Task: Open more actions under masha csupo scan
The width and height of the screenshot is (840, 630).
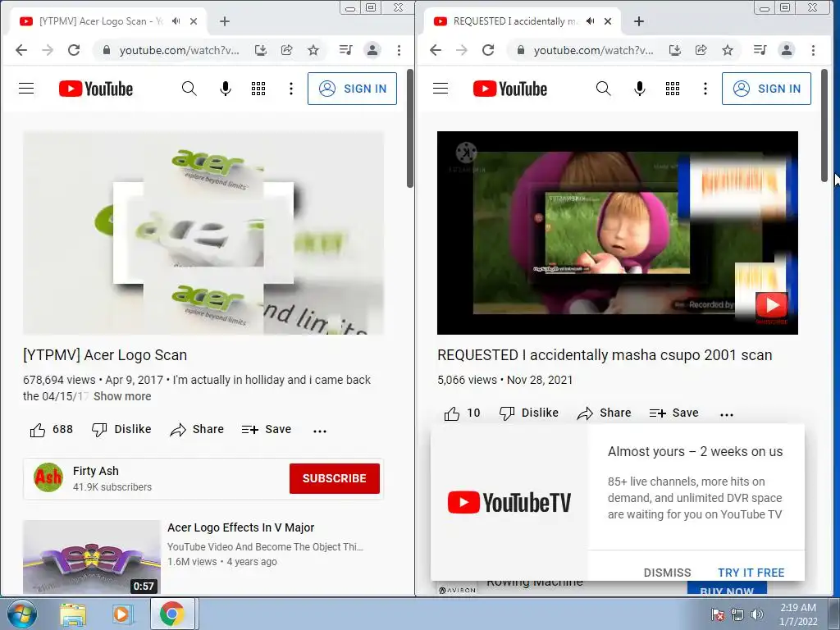Action: click(727, 414)
